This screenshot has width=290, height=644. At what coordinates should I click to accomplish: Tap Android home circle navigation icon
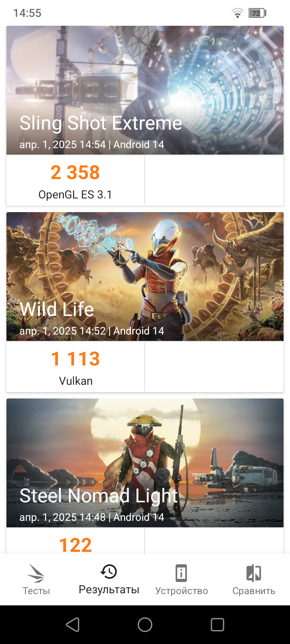[145, 625]
